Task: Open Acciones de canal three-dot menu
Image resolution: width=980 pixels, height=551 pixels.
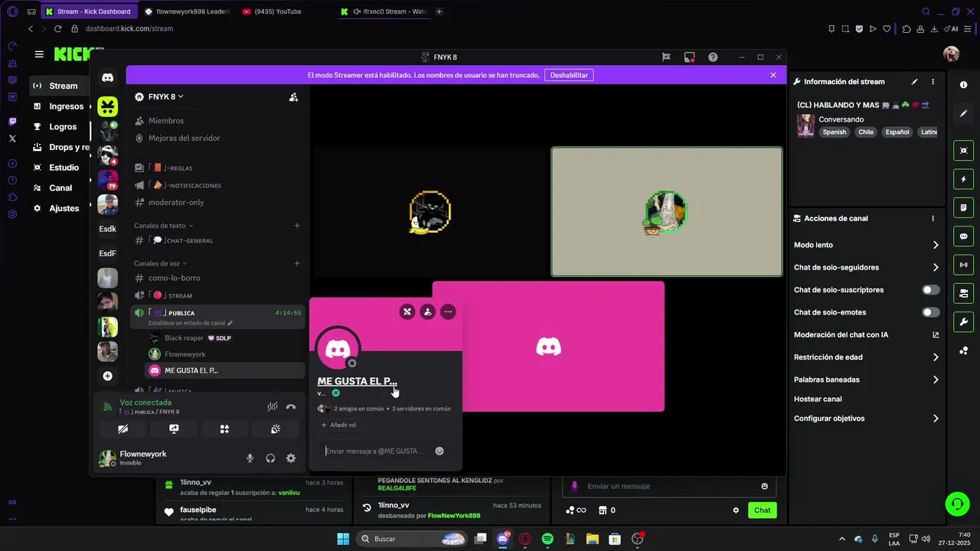Action: [933, 218]
